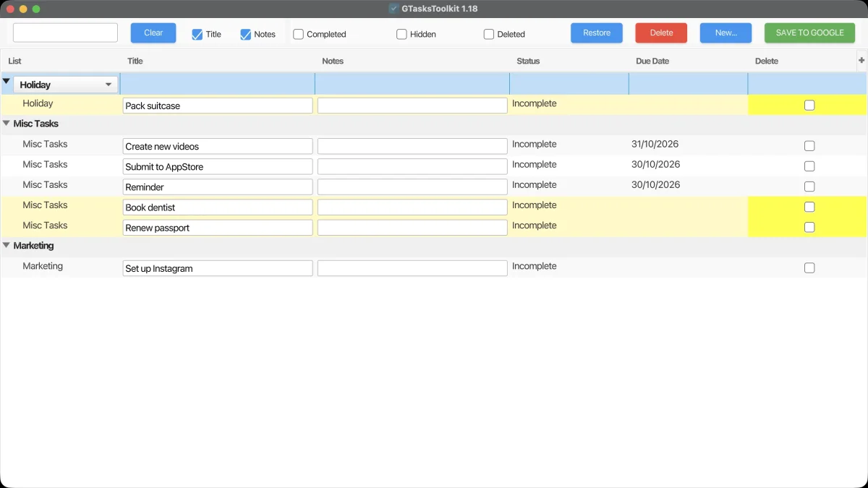Click the Clear button

153,33
